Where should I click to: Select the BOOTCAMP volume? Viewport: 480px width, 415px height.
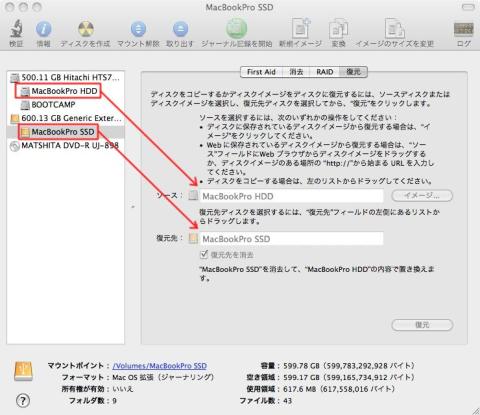48,105
